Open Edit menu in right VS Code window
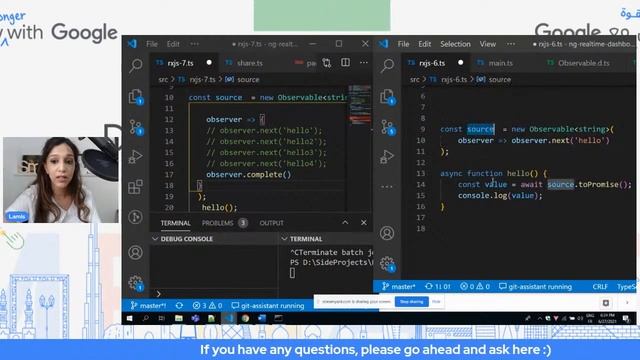The height and width of the screenshot is (360, 640). (x=424, y=44)
